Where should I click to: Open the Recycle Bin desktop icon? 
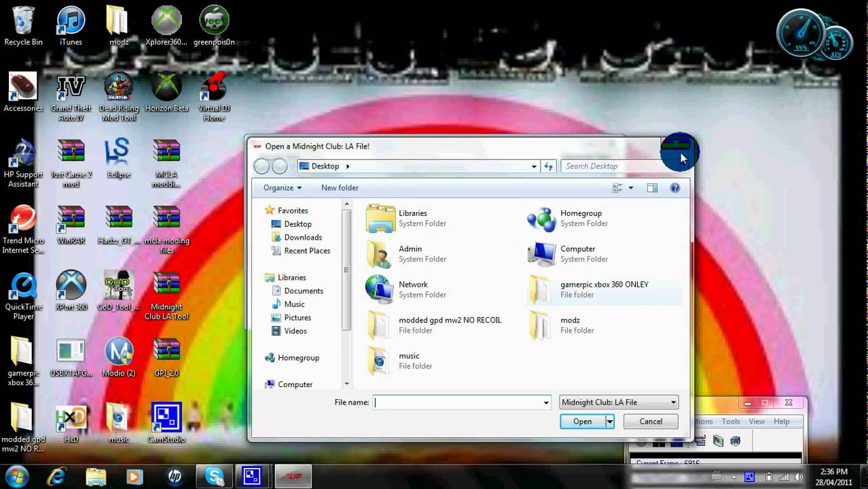click(x=23, y=26)
